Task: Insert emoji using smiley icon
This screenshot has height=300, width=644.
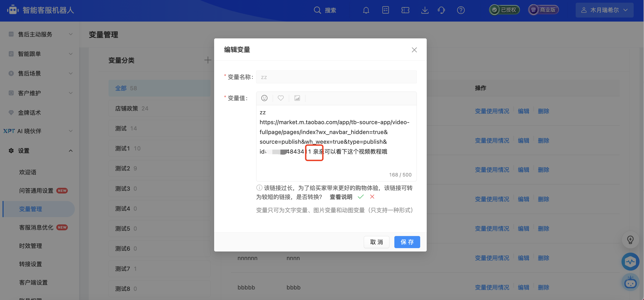Action: click(x=264, y=98)
